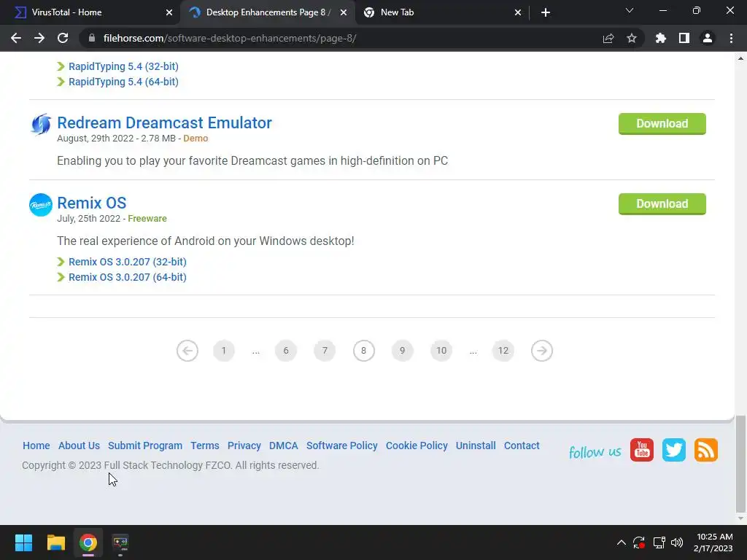
Task: Open the Privacy footer link
Action: pyautogui.click(x=244, y=446)
